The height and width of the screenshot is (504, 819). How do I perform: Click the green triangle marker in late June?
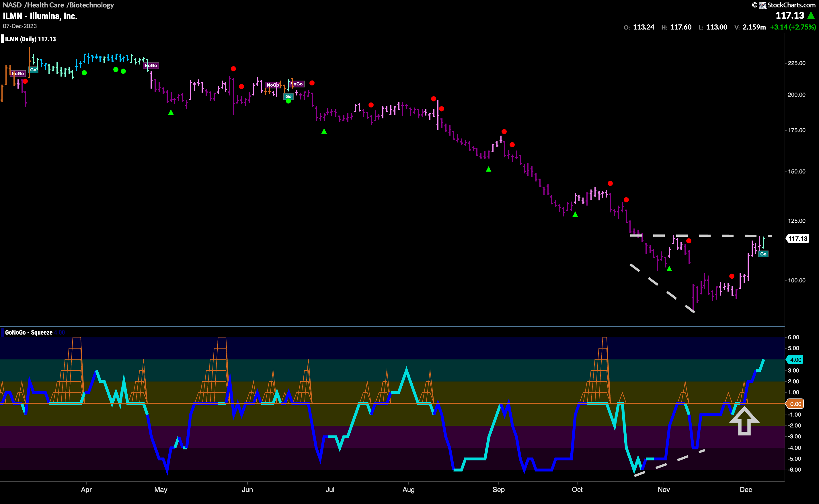point(324,131)
